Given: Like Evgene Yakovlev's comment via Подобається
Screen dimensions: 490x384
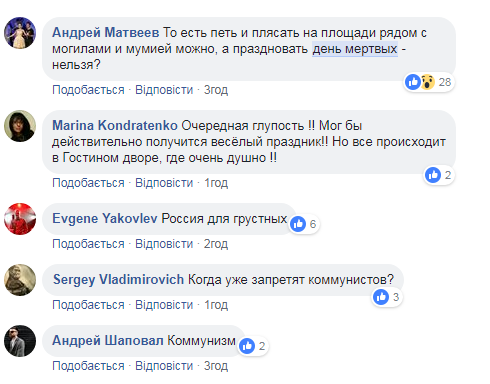Looking at the screenshot, I should tap(88, 244).
